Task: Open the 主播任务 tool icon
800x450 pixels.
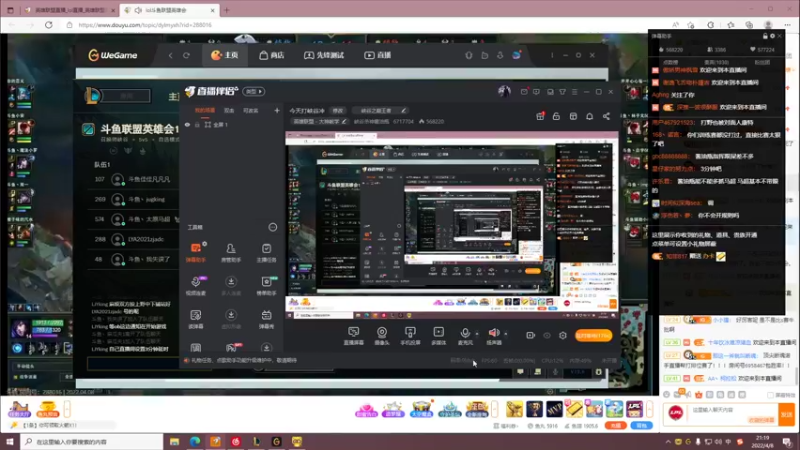Action: tap(266, 252)
